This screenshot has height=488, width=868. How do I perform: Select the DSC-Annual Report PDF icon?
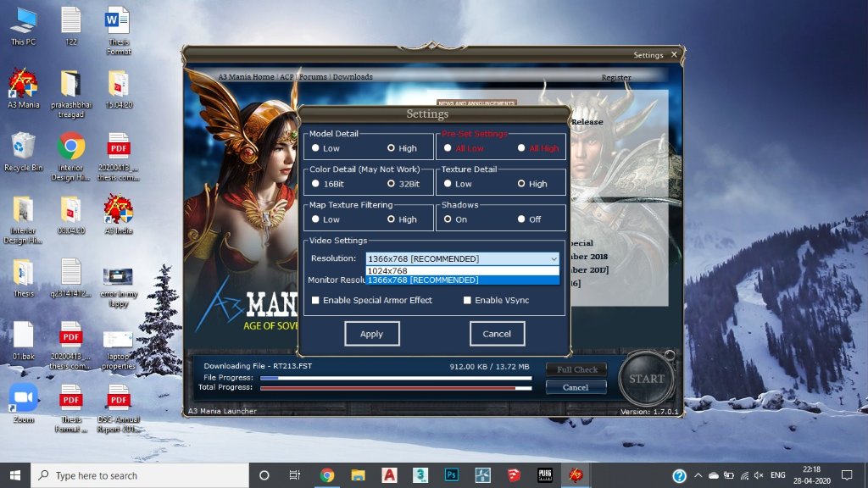119,408
